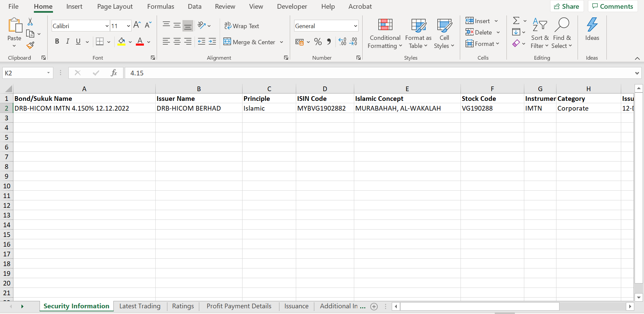Viewport: 644px width, 314px height.
Task: Toggle center text alignment
Action: point(177,41)
